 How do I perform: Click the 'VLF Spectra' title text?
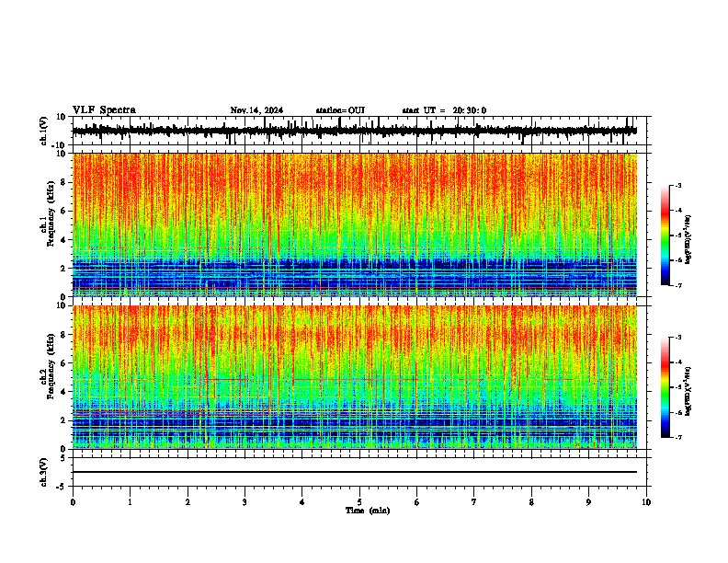(x=104, y=110)
